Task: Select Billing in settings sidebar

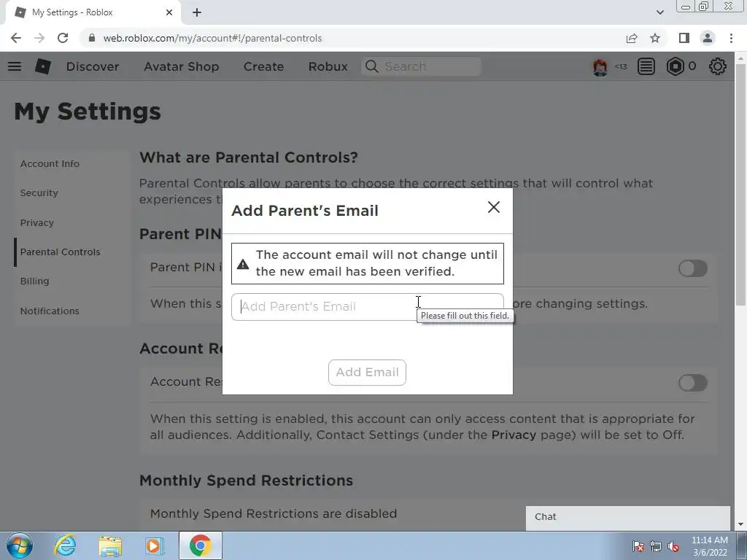Action: pyautogui.click(x=34, y=281)
